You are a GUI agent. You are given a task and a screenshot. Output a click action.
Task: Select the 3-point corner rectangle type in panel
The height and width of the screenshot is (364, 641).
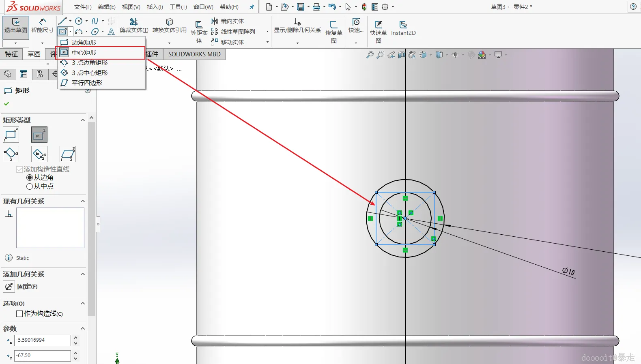tap(11, 154)
